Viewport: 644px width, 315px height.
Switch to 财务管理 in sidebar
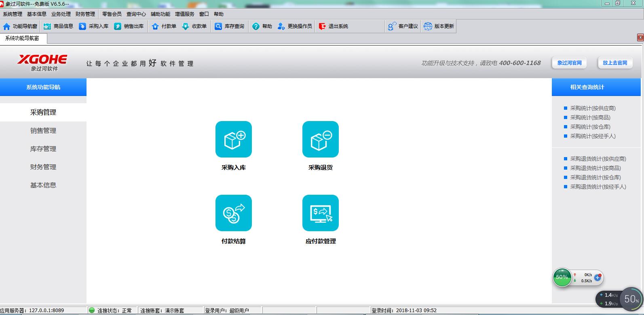tap(43, 167)
